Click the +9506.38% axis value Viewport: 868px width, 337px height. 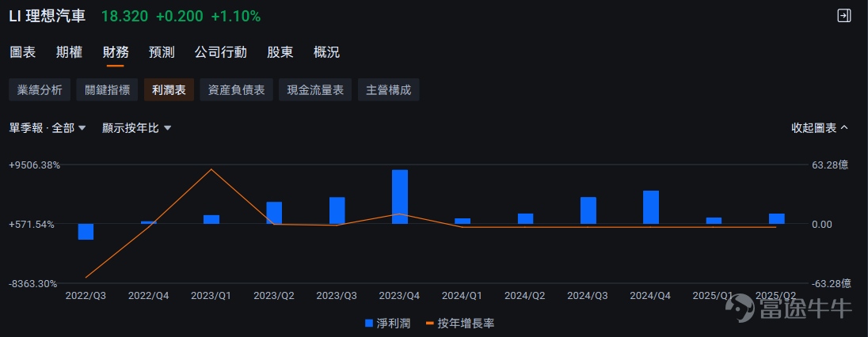click(35, 165)
